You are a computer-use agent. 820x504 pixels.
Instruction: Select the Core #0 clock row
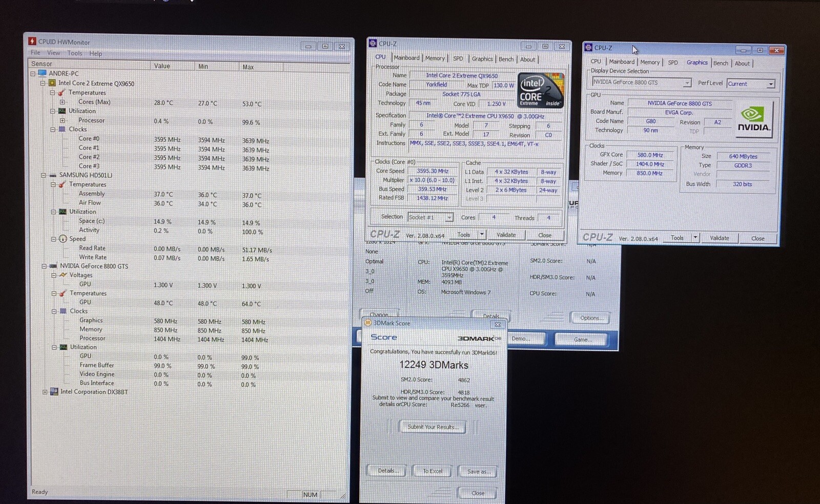click(x=190, y=139)
